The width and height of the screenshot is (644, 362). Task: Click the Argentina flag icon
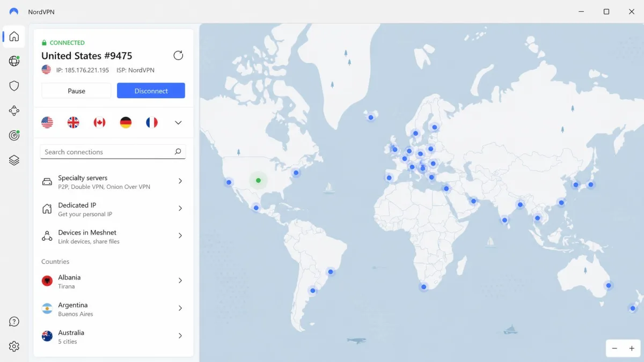click(47, 309)
